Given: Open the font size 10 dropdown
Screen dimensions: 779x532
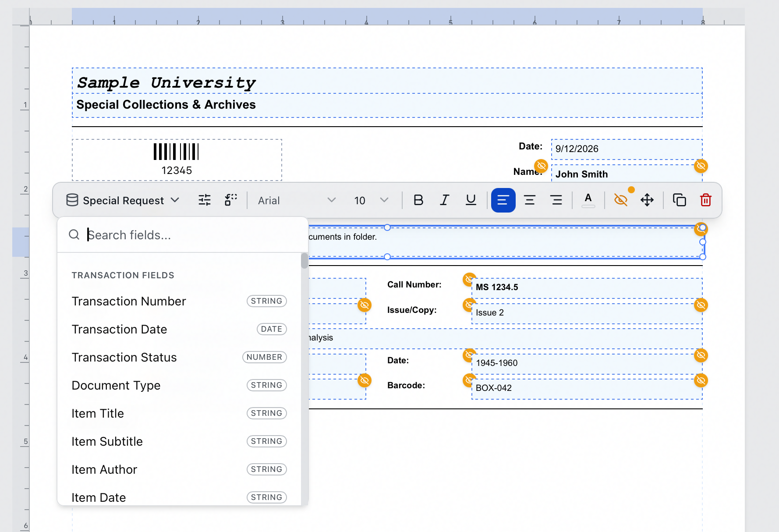Looking at the screenshot, I should pyautogui.click(x=371, y=200).
